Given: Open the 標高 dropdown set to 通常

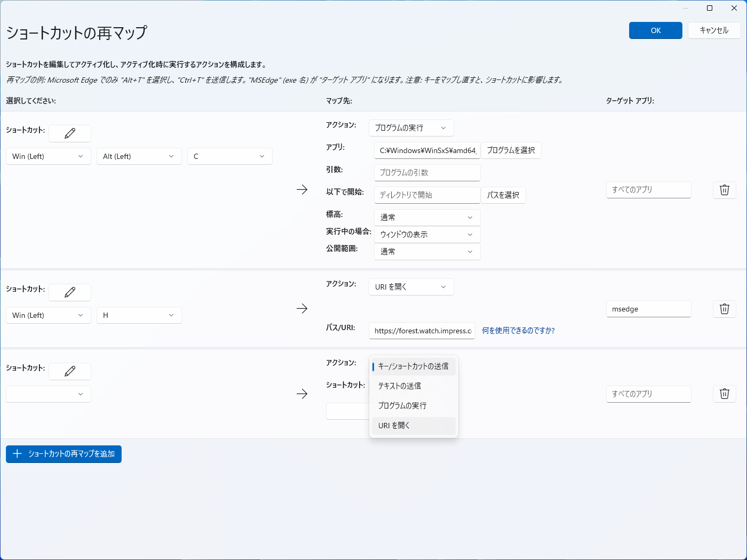Looking at the screenshot, I should pos(427,218).
